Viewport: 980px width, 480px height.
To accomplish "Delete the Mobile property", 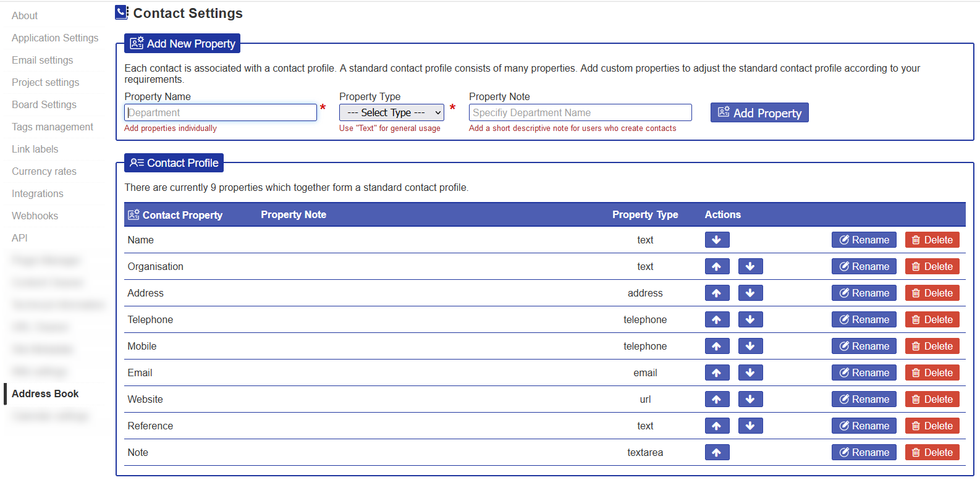I will [x=932, y=346].
